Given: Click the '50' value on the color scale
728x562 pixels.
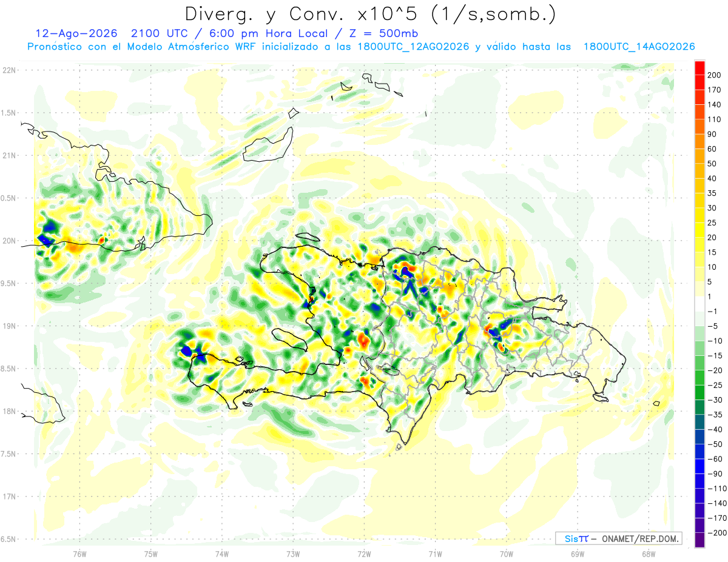Looking at the screenshot, I should [712, 164].
